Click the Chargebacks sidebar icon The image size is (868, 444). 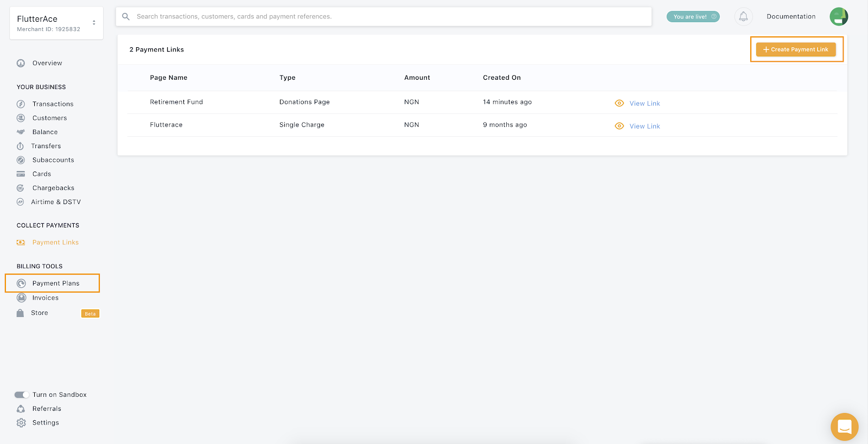click(x=20, y=188)
